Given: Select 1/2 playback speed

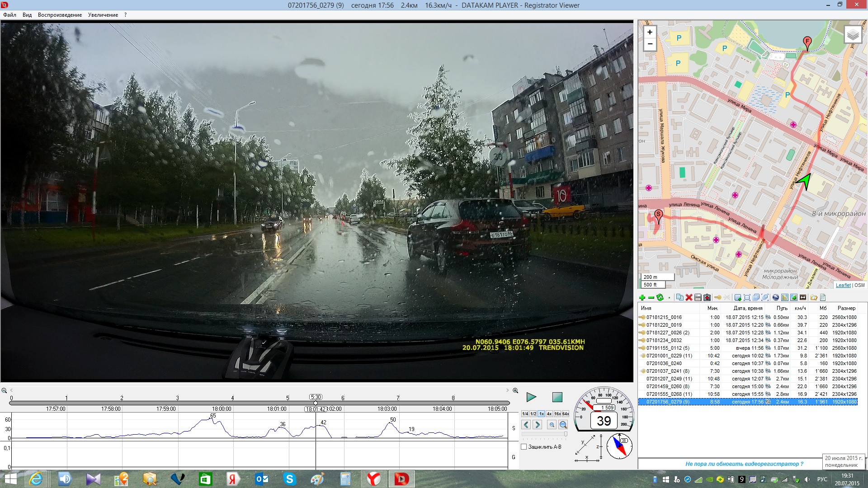Looking at the screenshot, I should [533, 414].
